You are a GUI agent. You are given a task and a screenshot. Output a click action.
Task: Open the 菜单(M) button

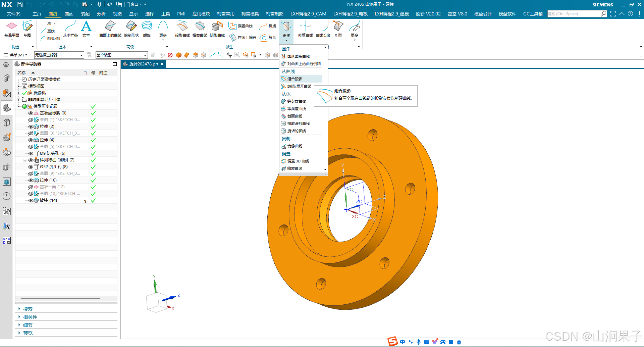tap(16, 55)
